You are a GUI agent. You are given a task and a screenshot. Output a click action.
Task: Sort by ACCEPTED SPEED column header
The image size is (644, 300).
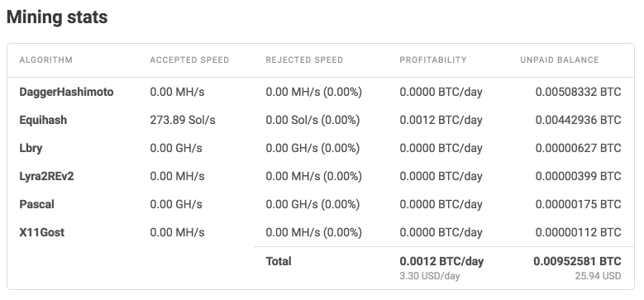click(189, 60)
